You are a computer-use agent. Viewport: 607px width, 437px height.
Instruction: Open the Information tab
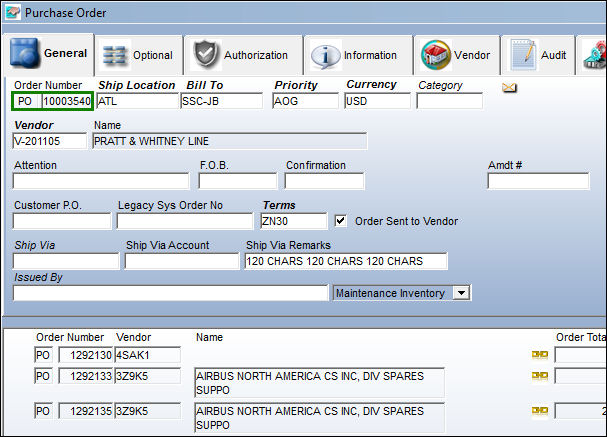[359, 55]
